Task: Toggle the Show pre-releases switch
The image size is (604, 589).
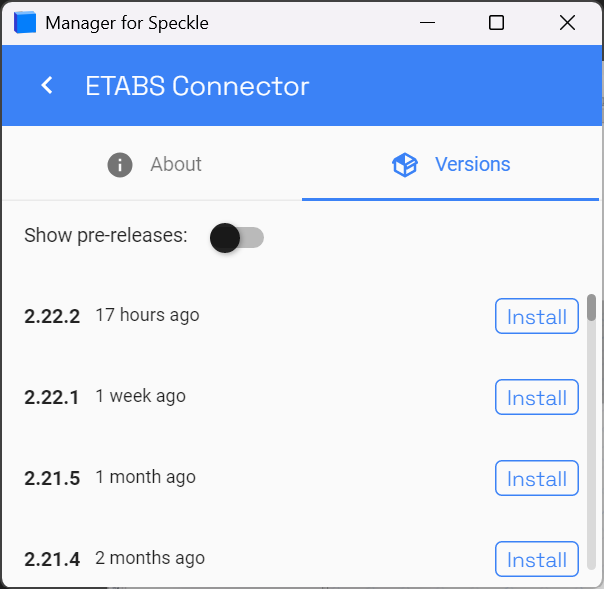Action: click(237, 237)
